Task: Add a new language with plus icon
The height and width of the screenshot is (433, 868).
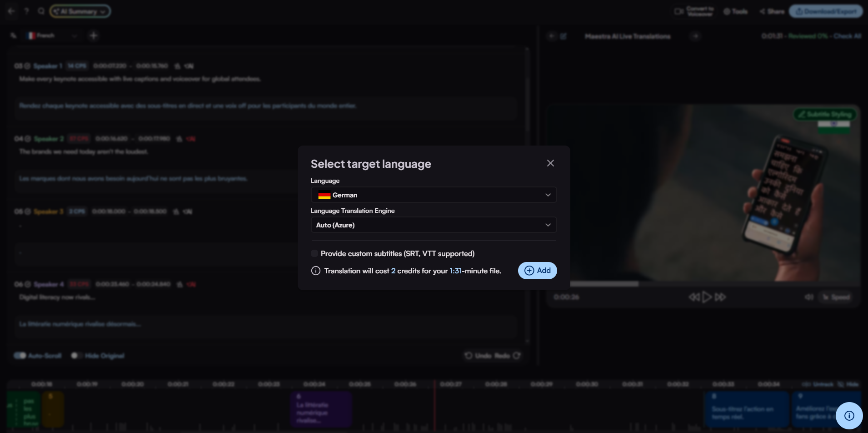Action: tap(94, 35)
